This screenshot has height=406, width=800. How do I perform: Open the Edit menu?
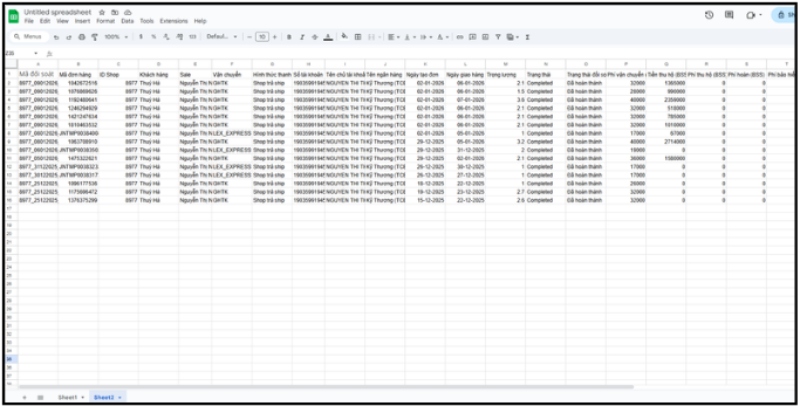tap(45, 21)
